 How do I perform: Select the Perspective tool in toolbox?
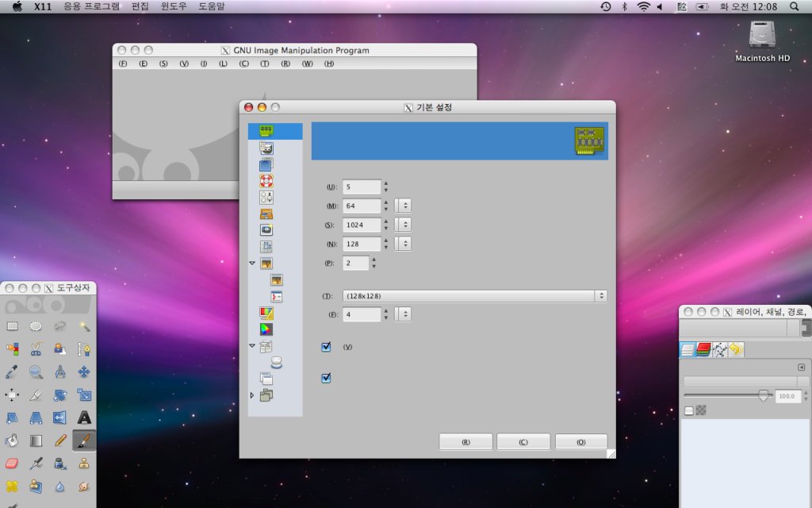(x=36, y=418)
